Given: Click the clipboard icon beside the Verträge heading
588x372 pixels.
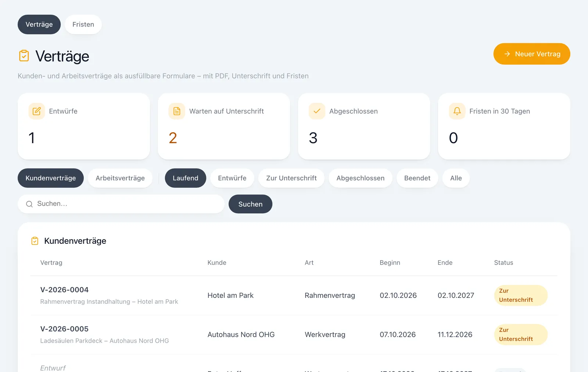Looking at the screenshot, I should 24,56.
